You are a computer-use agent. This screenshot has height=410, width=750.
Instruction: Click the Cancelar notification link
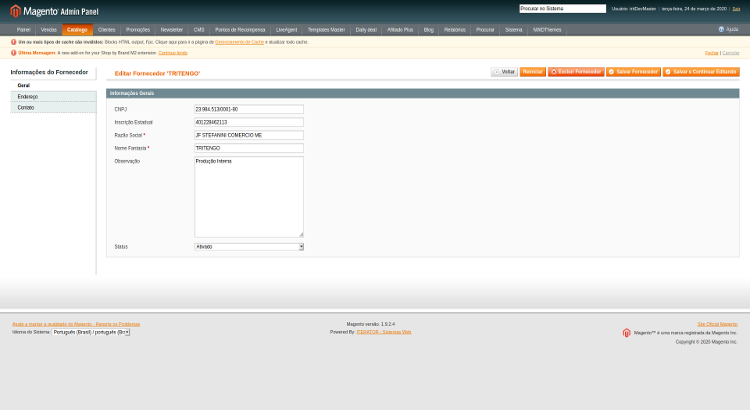[730, 53]
